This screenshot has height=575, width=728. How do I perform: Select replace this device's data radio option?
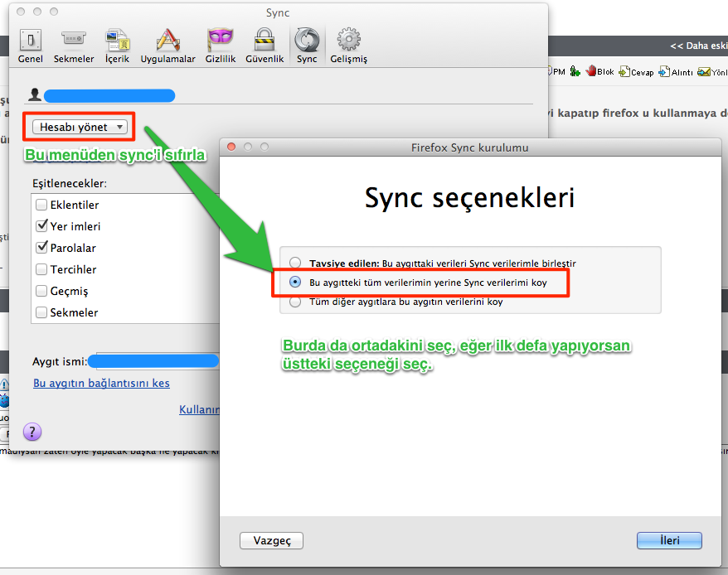coord(295,282)
